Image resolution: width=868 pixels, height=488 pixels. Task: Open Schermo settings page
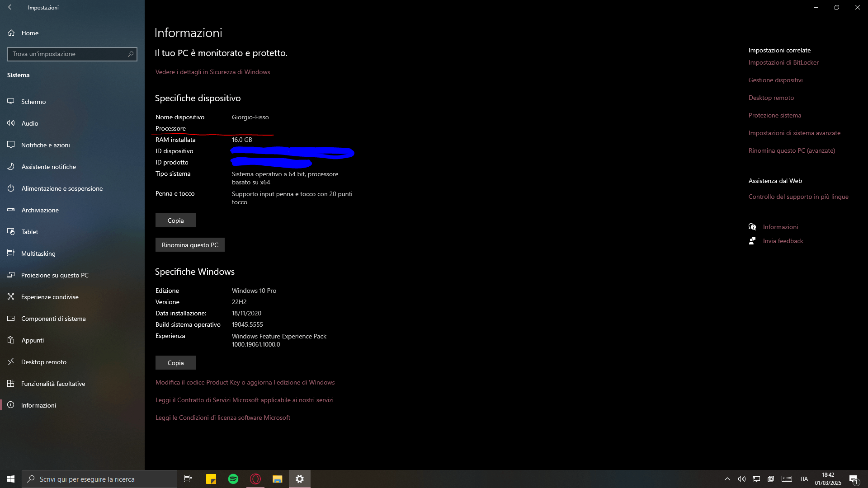coord(33,102)
